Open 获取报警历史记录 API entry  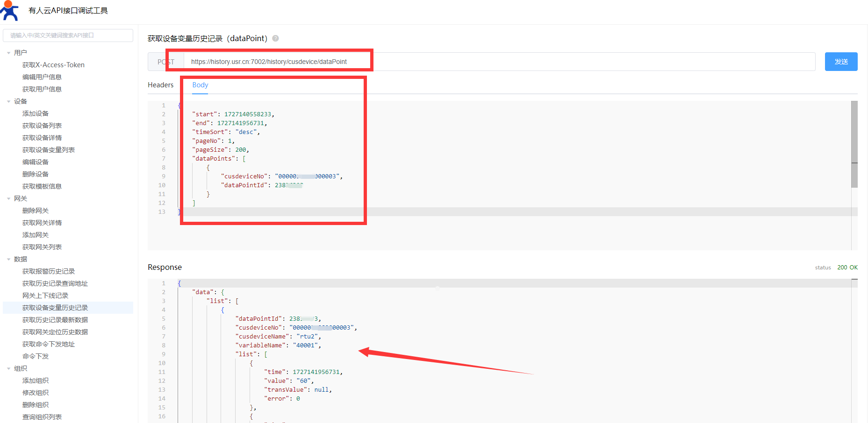coord(49,271)
